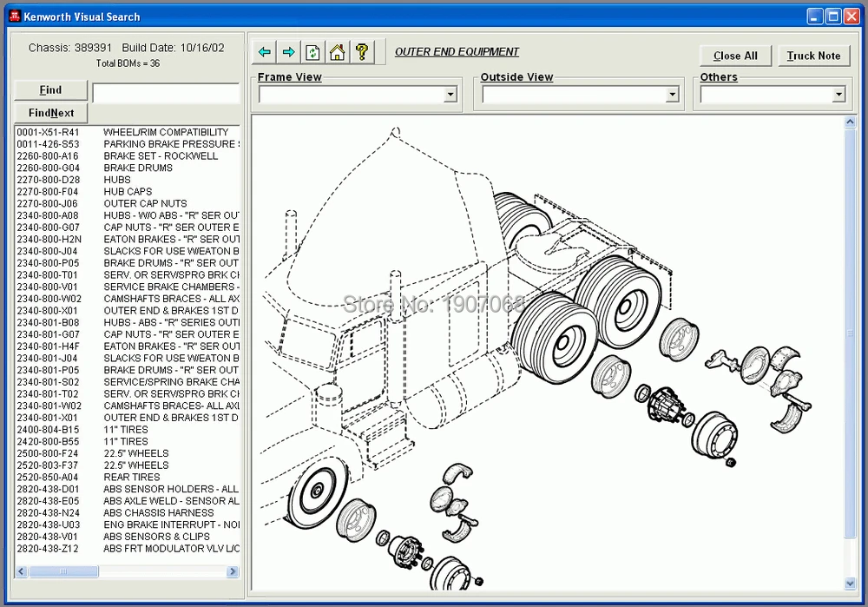
Task: Select row 2820-438-E05 ABS AXLE WELD
Action: click(128, 501)
